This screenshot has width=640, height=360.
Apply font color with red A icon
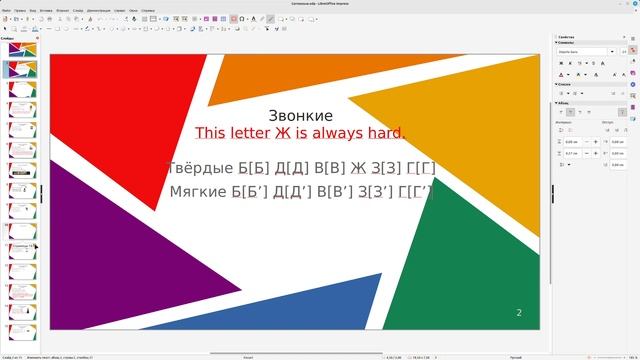(561, 75)
